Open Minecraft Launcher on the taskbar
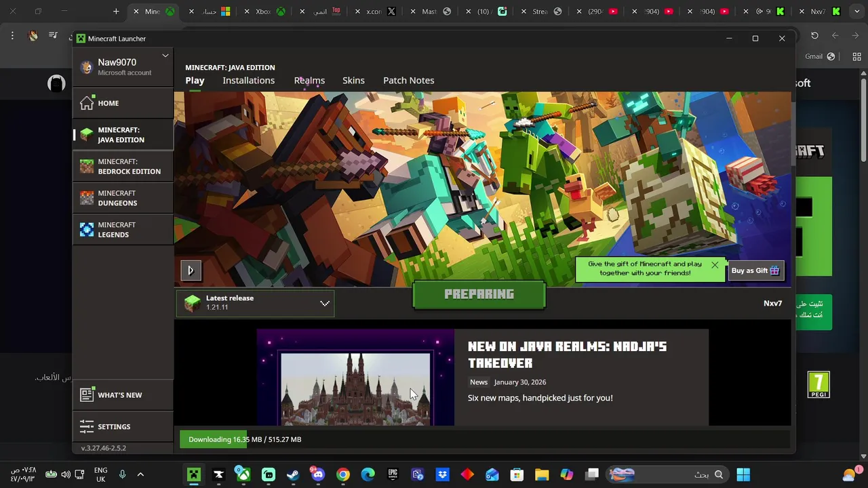868x488 pixels. 194,474
